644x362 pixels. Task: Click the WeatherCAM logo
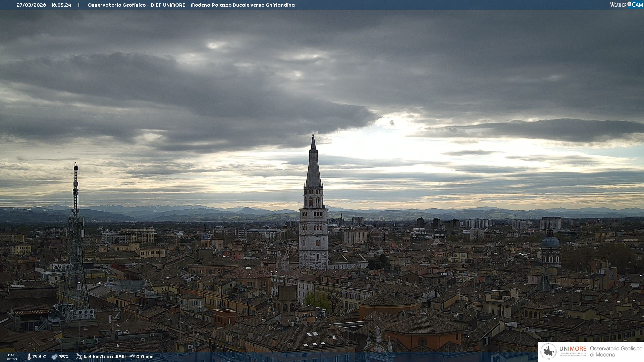pyautogui.click(x=626, y=5)
